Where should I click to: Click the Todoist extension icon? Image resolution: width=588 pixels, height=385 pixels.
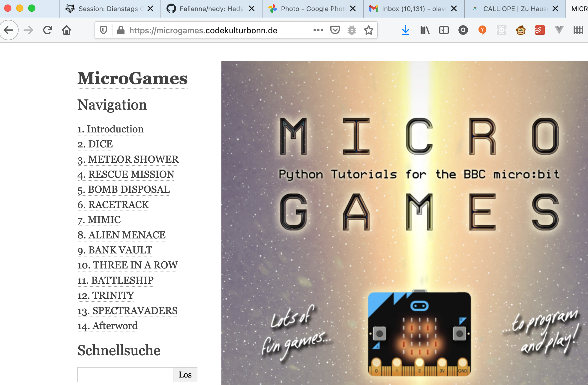(x=540, y=30)
